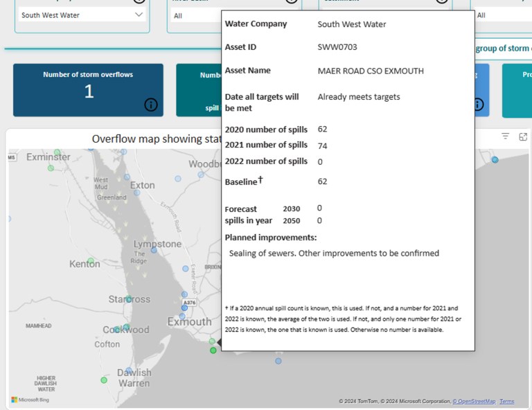Click green overflow marker near Dawlish Warren
The image size is (532, 410).
pyautogui.click(x=104, y=380)
